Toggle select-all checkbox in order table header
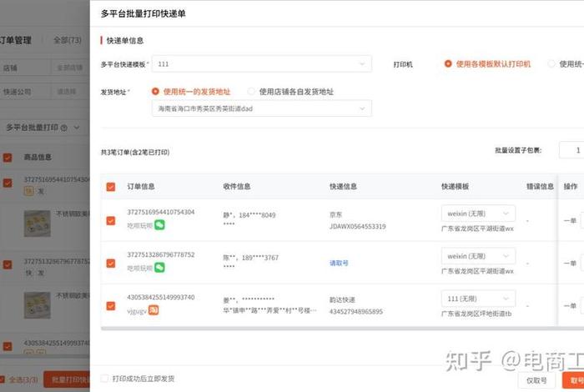 click(111, 187)
